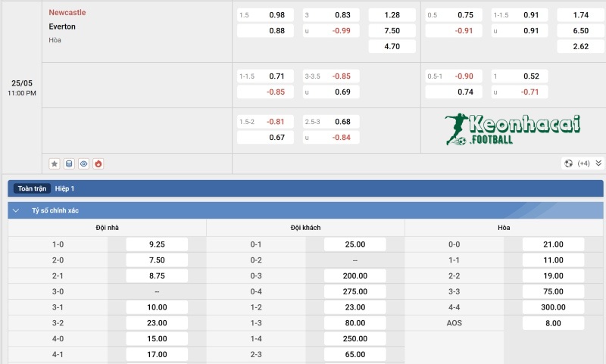The height and width of the screenshot is (364, 606).
Task: Toggle the eye watch icon
Action: click(x=83, y=163)
